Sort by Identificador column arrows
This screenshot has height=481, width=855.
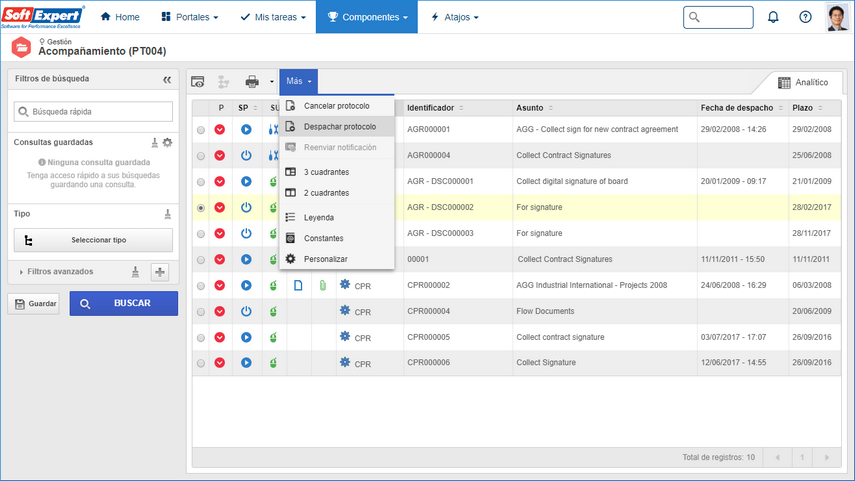pyautogui.click(x=461, y=108)
